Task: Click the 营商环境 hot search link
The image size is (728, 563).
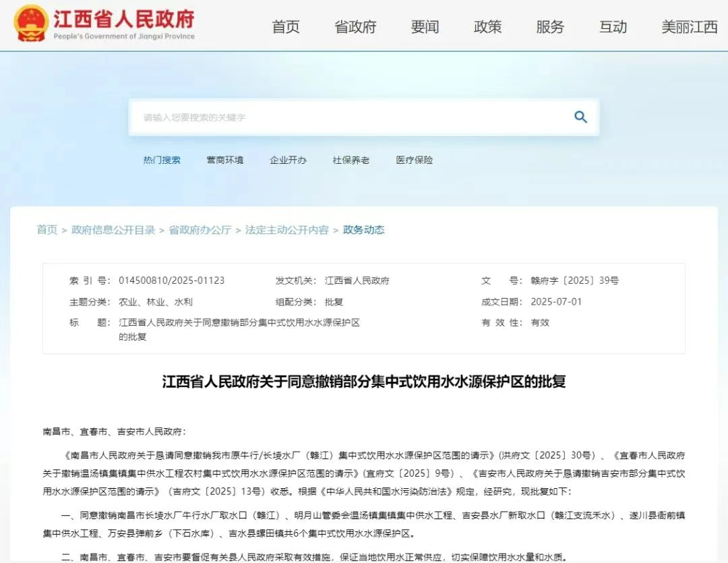Action: coord(224,160)
